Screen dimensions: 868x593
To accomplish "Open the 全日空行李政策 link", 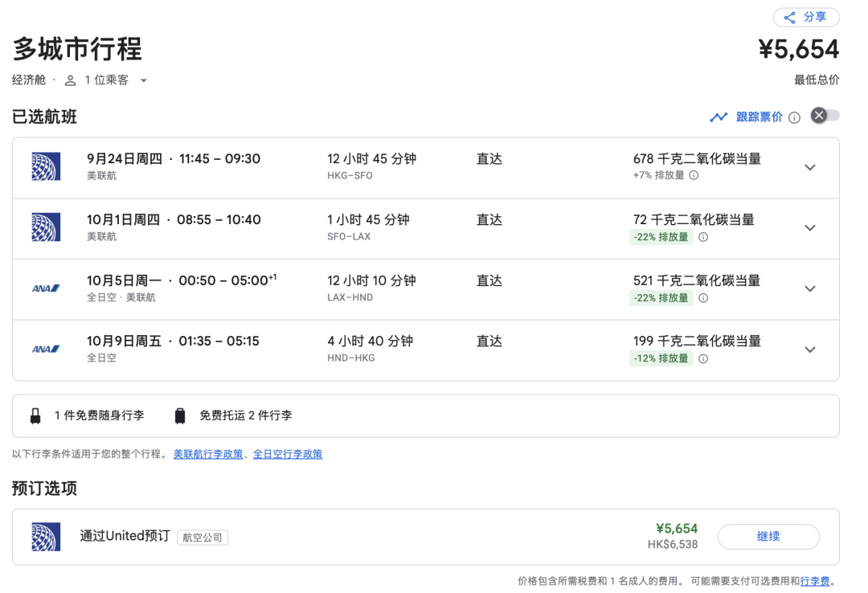I will click(287, 454).
